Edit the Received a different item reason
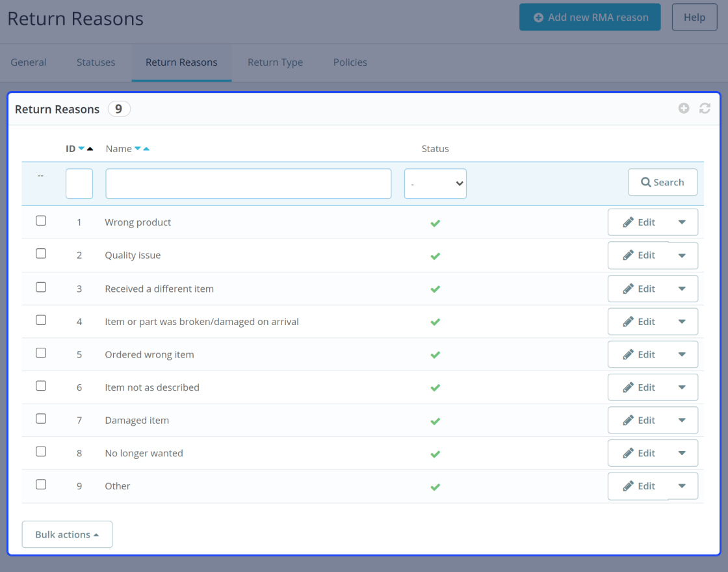 point(639,289)
